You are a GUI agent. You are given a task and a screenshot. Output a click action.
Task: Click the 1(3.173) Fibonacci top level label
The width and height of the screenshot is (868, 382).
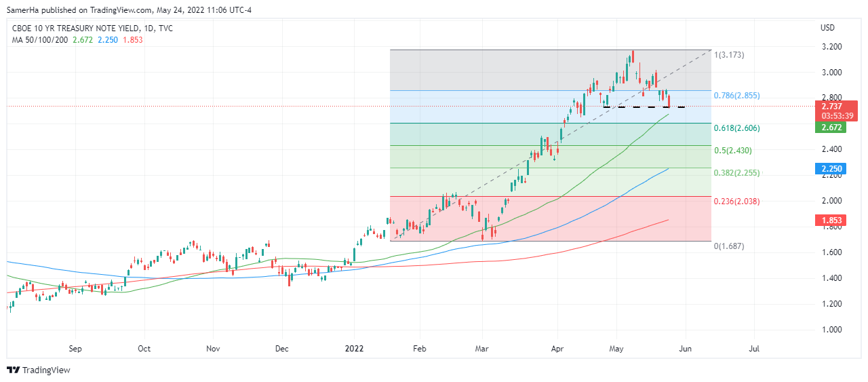(x=729, y=55)
